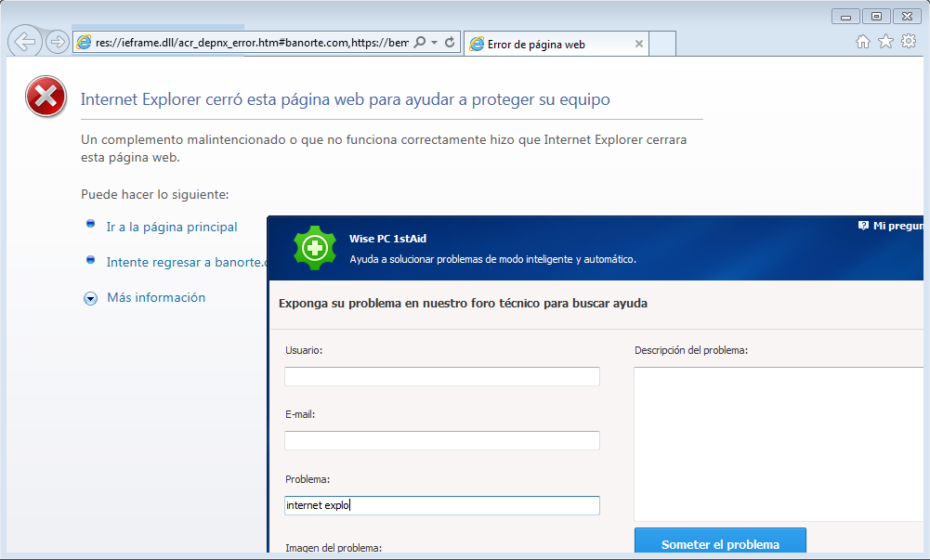Click the search magnifier in address bar
Image resolution: width=930 pixels, height=560 pixels.
pyautogui.click(x=420, y=43)
